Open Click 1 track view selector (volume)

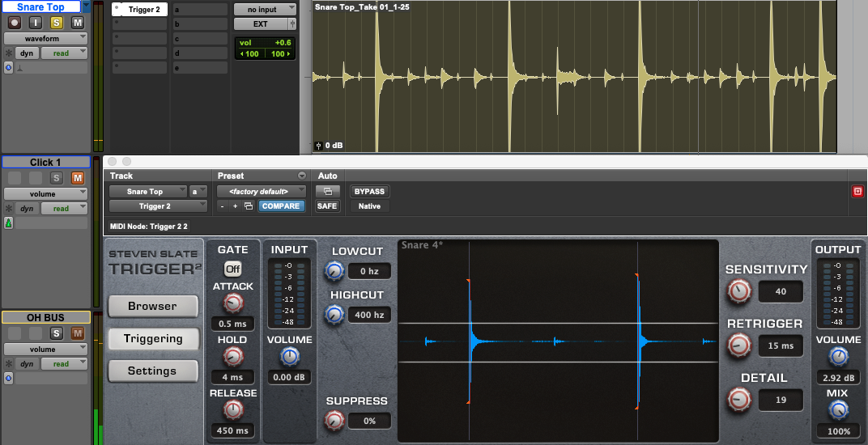click(x=45, y=193)
